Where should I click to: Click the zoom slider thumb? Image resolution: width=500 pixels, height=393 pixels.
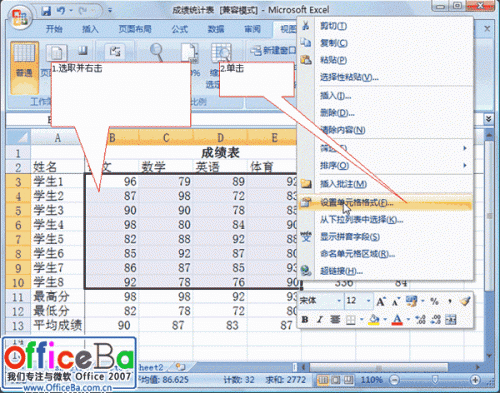tap(435, 379)
